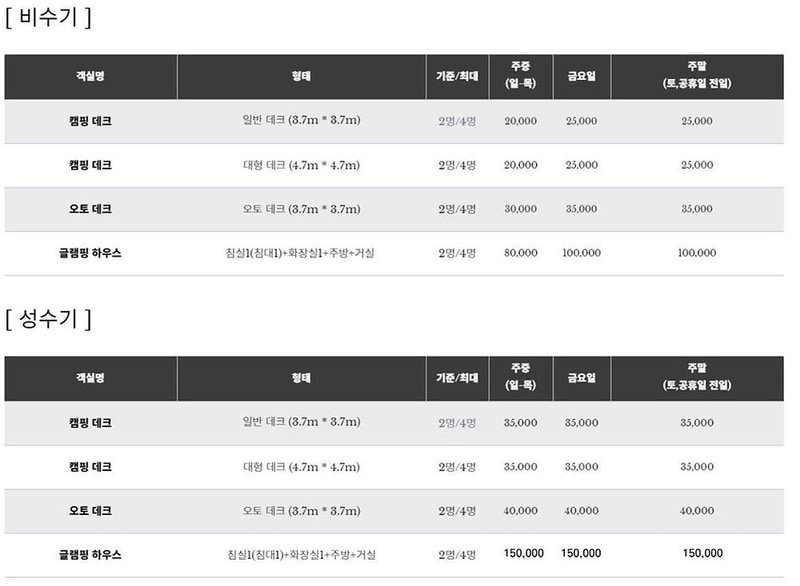Click 금요일 column header in 비수기 table
The height and width of the screenshot is (586, 800).
point(581,77)
